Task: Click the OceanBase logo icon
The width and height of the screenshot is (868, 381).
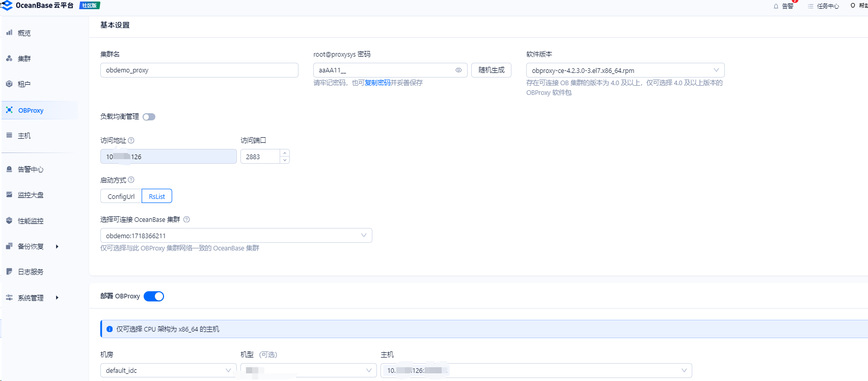Action: [7, 5]
